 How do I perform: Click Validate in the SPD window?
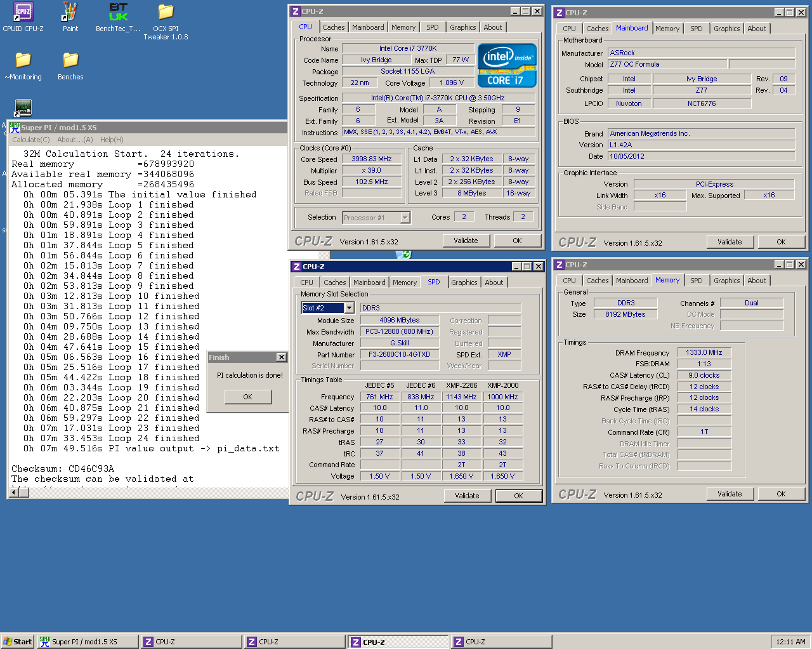click(467, 496)
